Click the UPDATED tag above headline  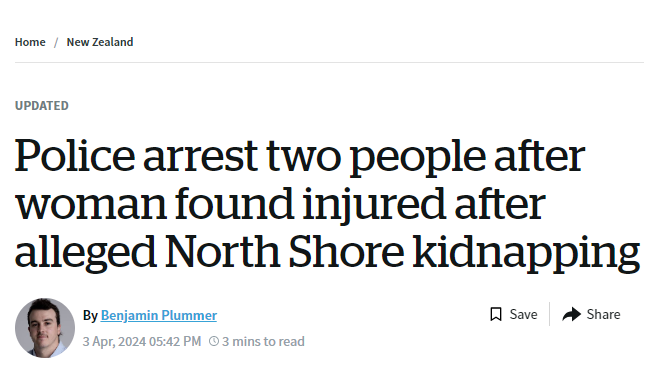click(42, 106)
